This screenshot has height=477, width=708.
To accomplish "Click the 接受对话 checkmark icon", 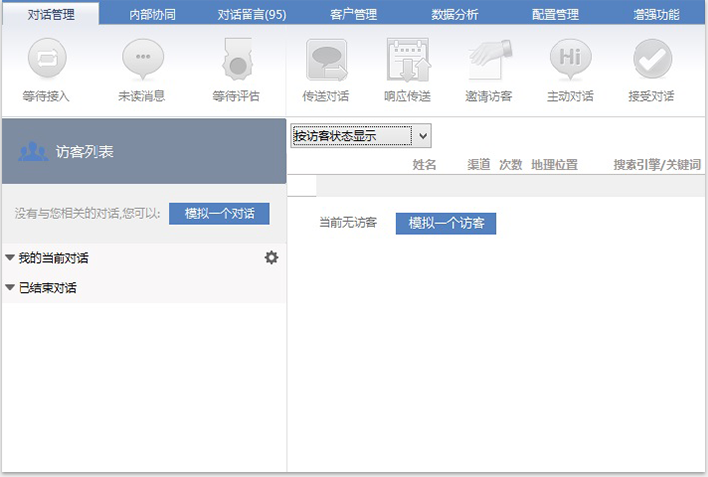I will point(651,61).
